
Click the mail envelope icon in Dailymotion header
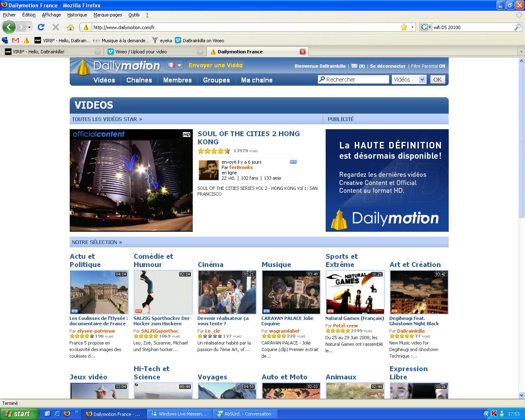click(x=354, y=66)
